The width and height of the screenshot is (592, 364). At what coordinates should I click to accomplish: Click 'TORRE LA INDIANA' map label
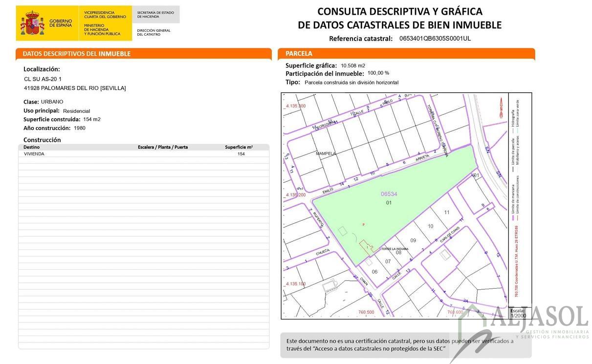tap(395, 249)
